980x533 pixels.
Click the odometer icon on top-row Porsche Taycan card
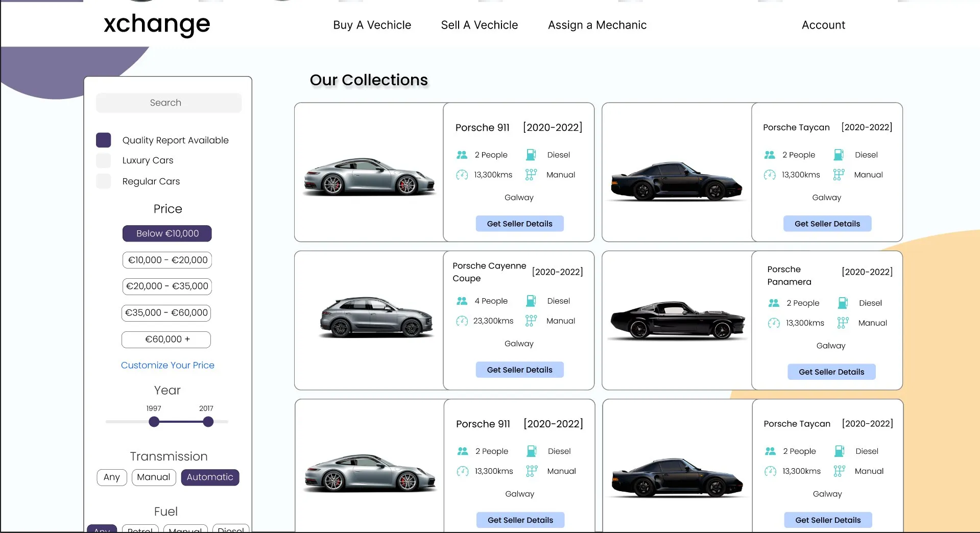tap(770, 175)
